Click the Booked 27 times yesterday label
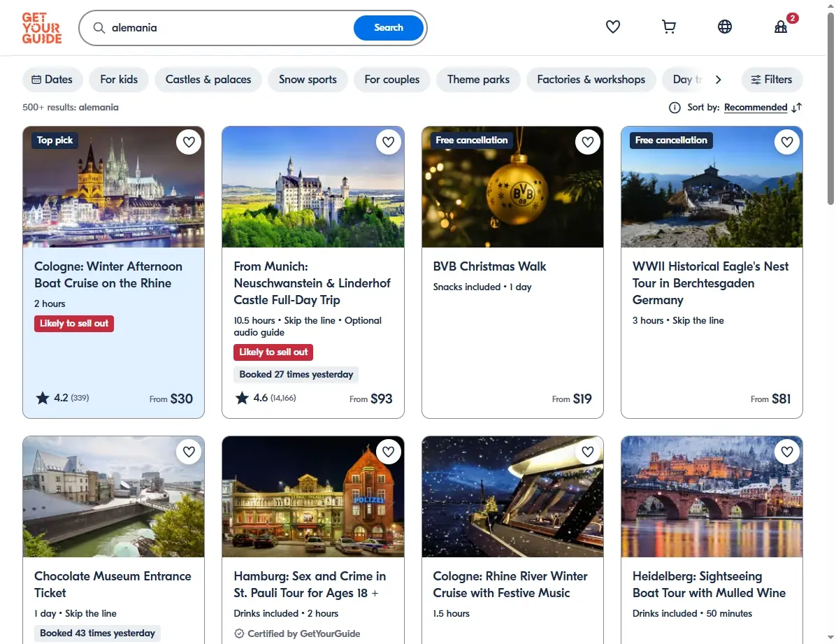 [x=296, y=375]
